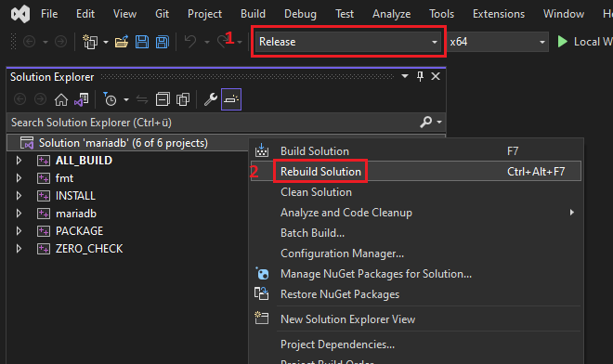Click the Navigate Backward toolbar icon

(30, 42)
